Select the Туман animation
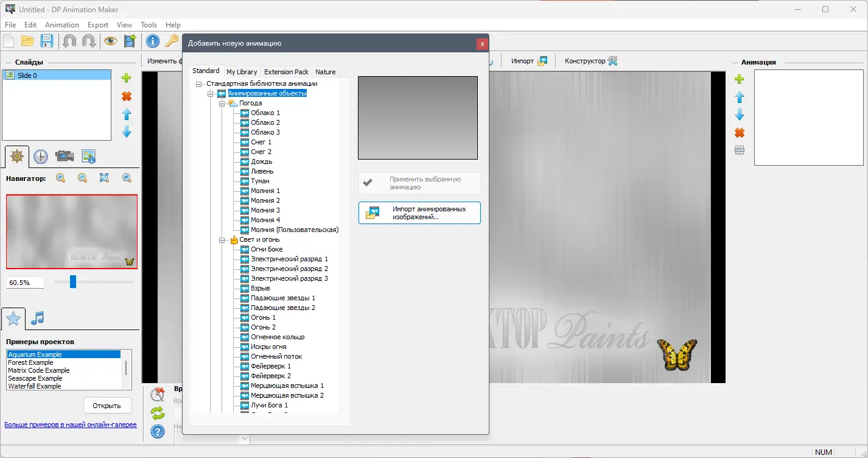This screenshot has height=458, width=868. 260,181
